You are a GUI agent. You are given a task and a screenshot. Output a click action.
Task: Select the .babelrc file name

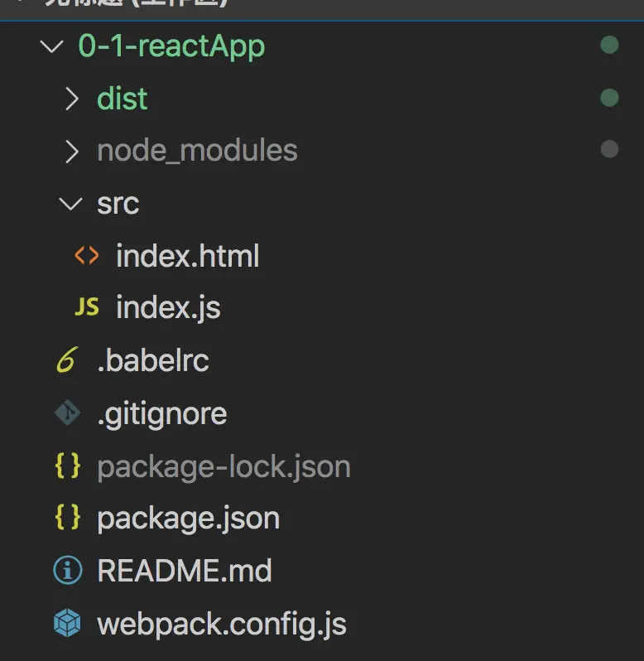153,361
